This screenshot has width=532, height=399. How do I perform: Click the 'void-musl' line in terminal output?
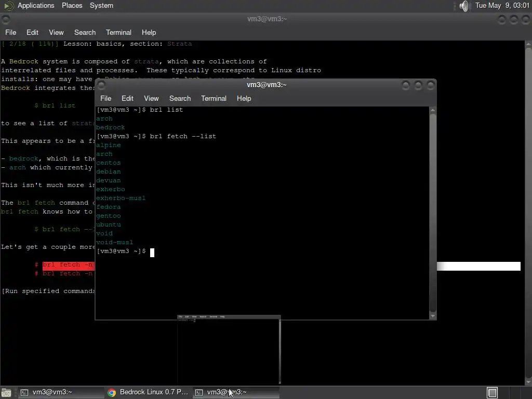click(115, 242)
